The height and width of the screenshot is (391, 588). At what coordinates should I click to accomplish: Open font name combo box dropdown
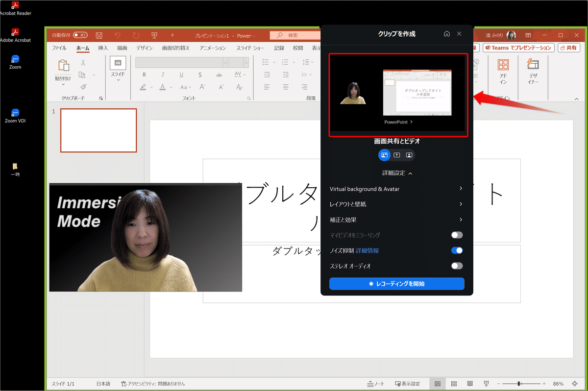(x=225, y=62)
